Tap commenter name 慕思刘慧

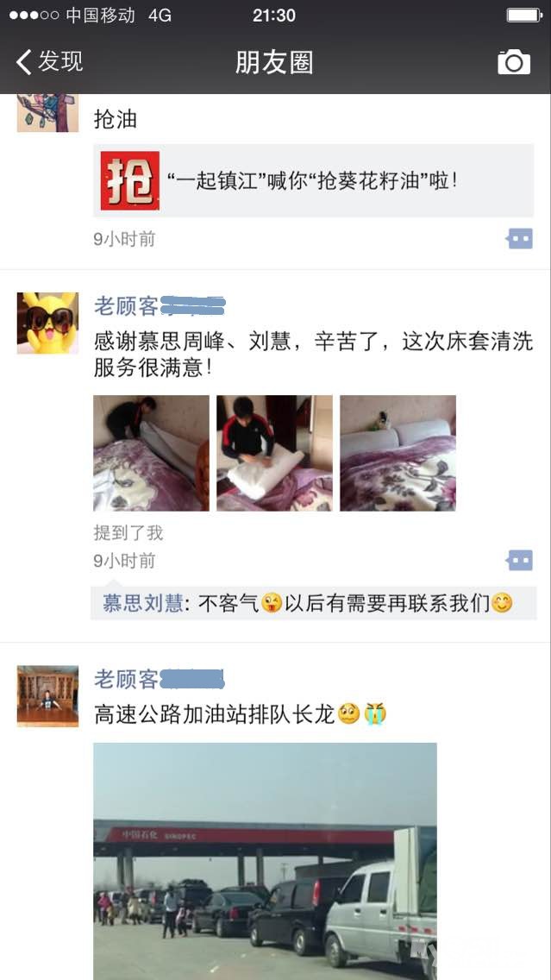pyautogui.click(x=143, y=603)
